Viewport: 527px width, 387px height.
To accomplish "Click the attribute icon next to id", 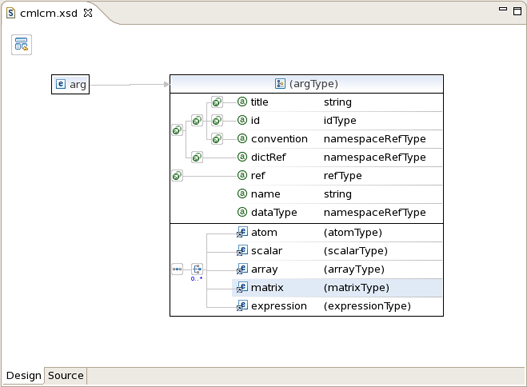I will (x=242, y=120).
